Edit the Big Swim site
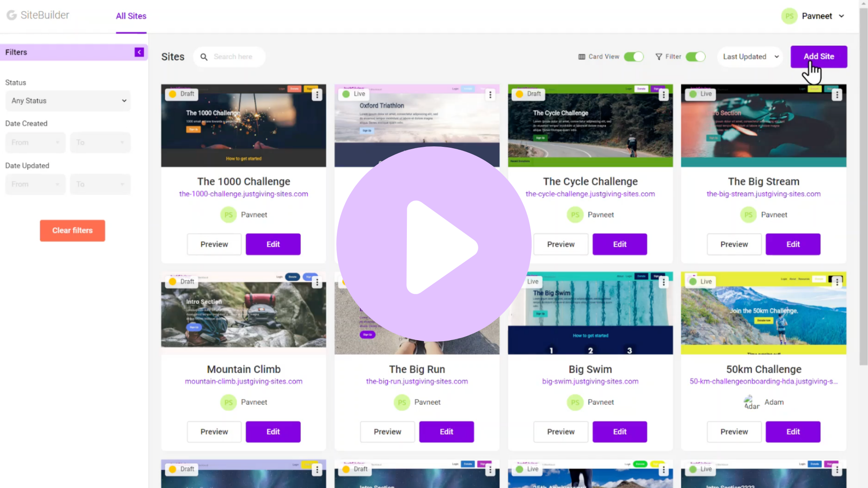This screenshot has height=488, width=868. (620, 432)
